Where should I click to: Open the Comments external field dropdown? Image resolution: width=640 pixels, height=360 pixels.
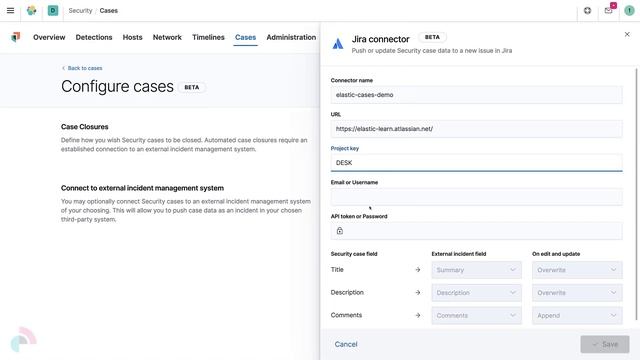point(476,316)
